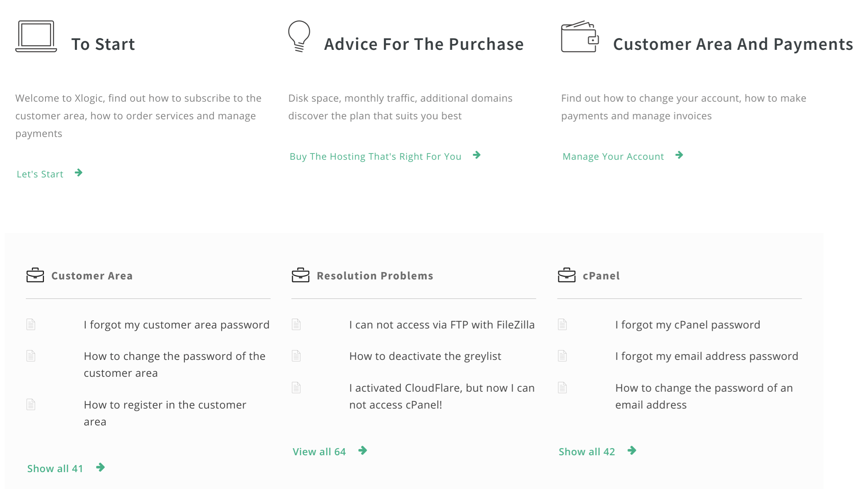
Task: Click the arrow next to Show all 42
Action: tap(632, 451)
